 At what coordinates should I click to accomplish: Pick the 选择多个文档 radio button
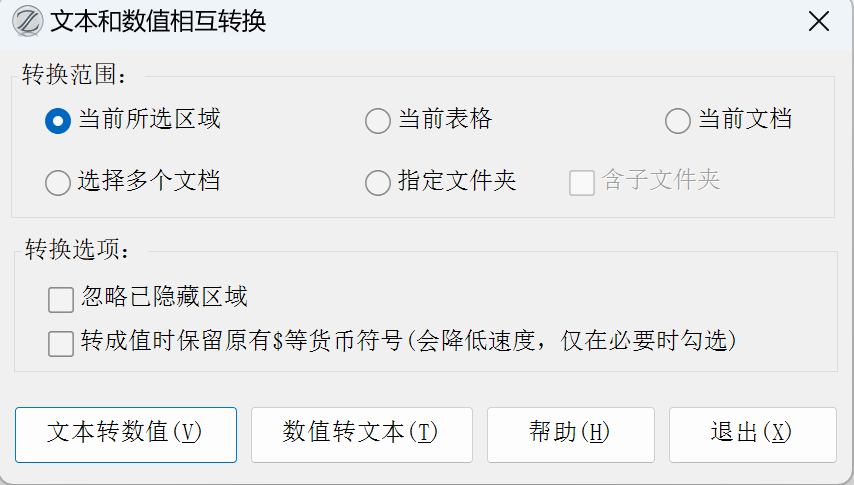(x=58, y=182)
